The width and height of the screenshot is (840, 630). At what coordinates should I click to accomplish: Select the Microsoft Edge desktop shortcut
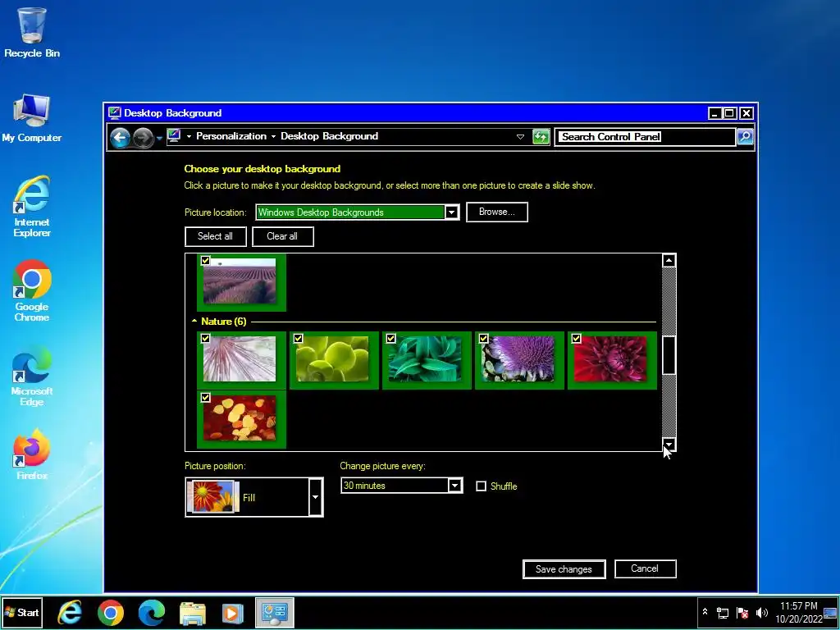(x=32, y=376)
